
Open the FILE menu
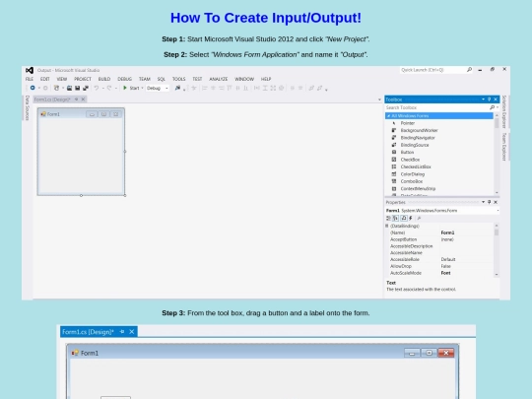[x=30, y=79]
